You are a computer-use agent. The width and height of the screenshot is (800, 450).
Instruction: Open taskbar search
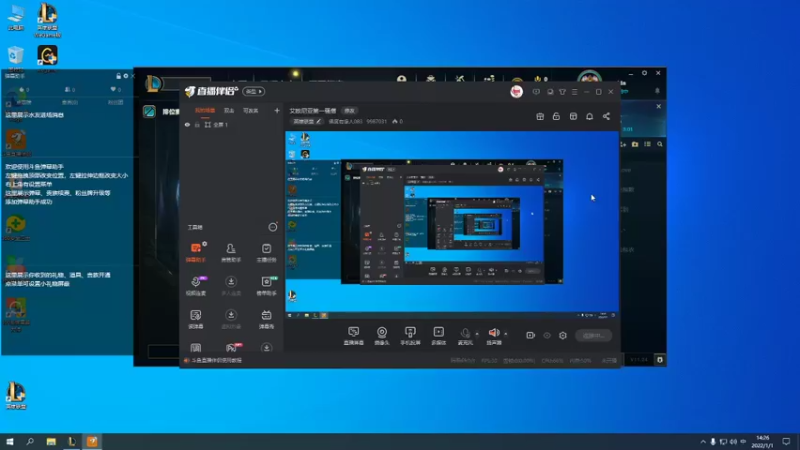30,441
